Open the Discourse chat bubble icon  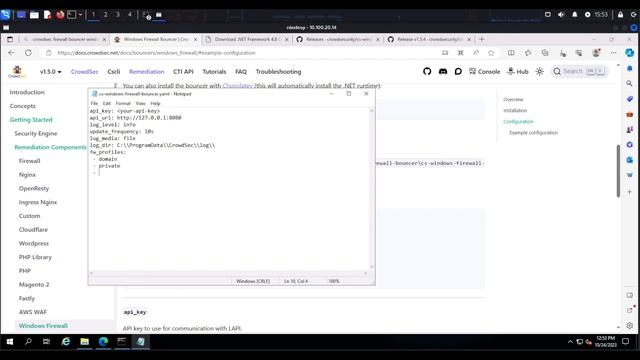(x=458, y=71)
